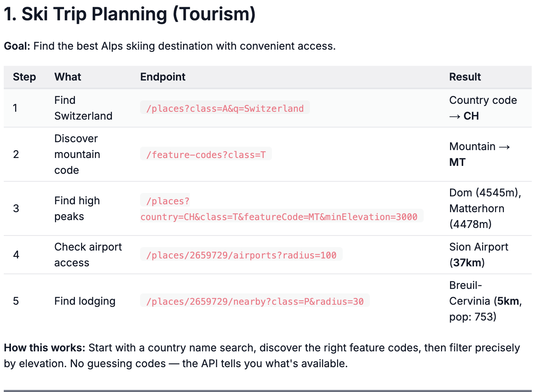The height and width of the screenshot is (392, 534).
Task: Click the Goal description text
Action: click(169, 46)
